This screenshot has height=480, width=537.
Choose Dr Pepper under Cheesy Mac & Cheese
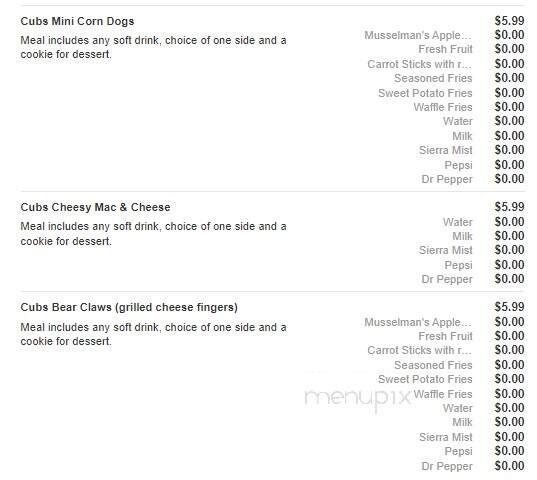pos(447,279)
